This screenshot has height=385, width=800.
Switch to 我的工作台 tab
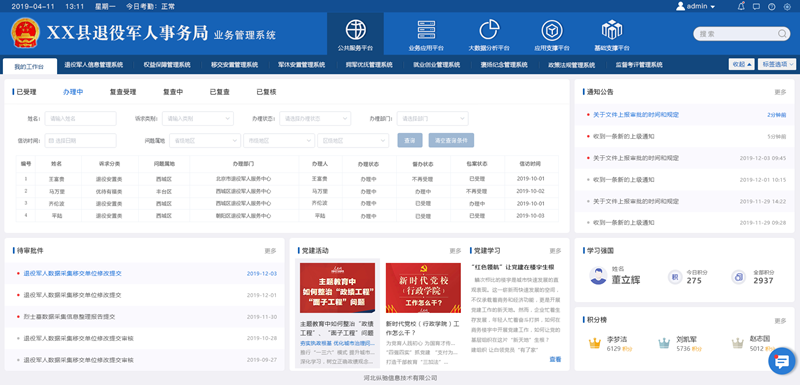coord(29,66)
